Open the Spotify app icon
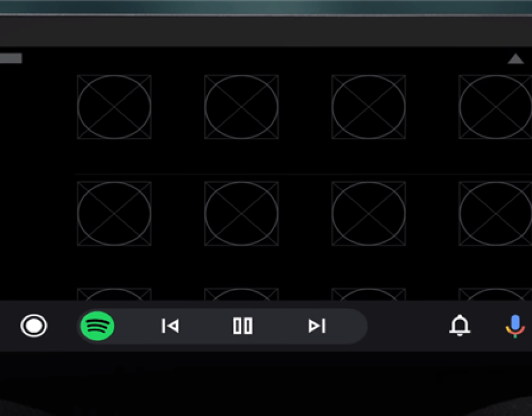The image size is (532, 416). coord(97,326)
